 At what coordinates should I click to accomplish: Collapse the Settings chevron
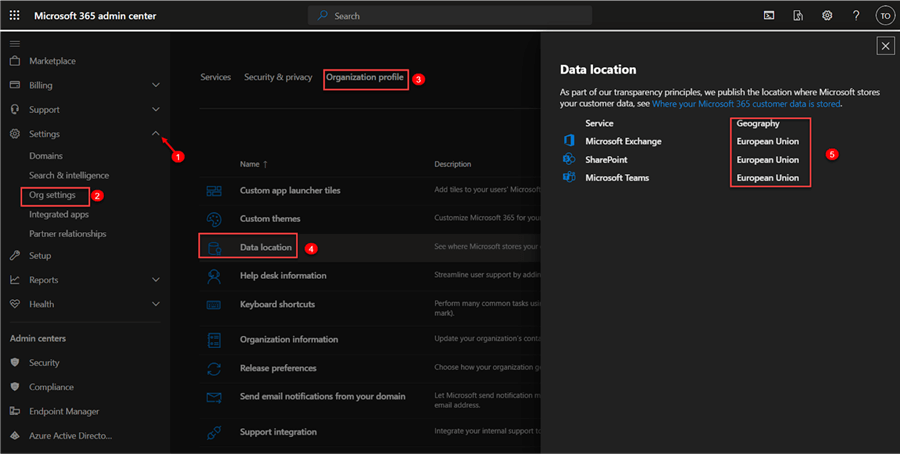[156, 133]
